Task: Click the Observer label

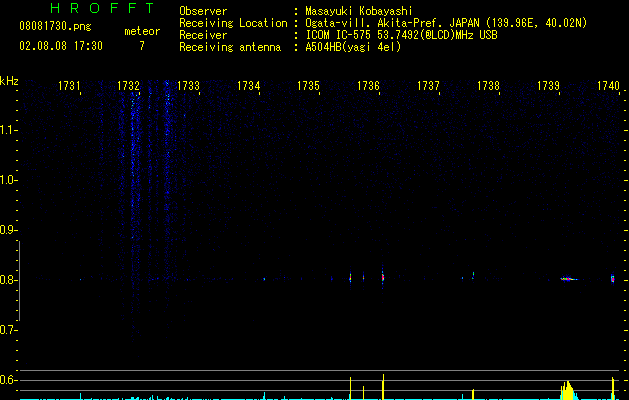Action: pos(203,11)
